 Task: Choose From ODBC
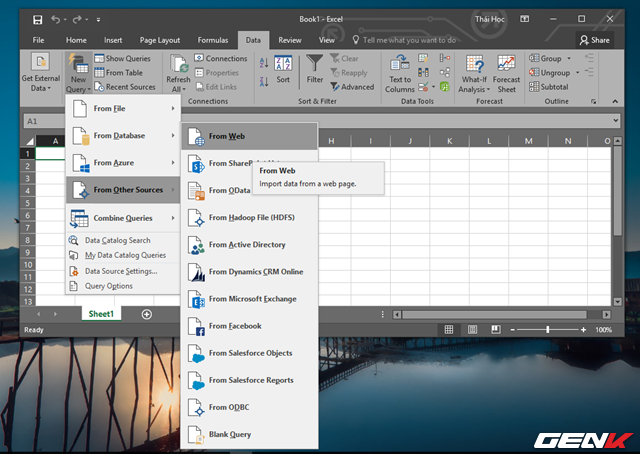pyautogui.click(x=249, y=407)
